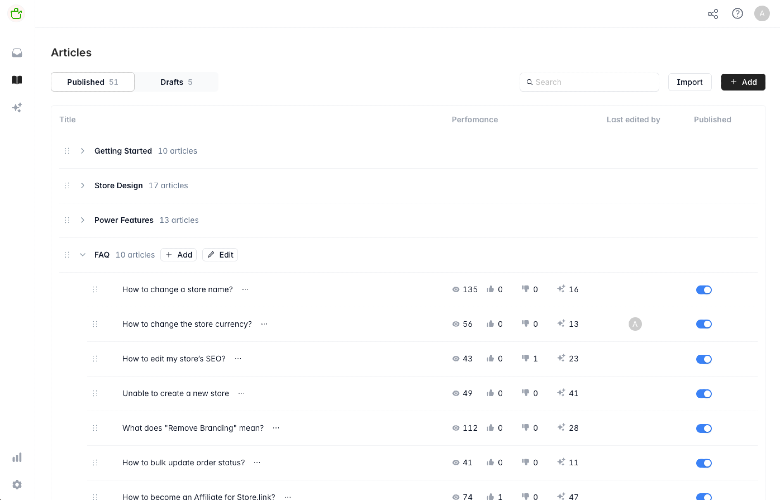Open options for 'How to change a store name?'
Screen dimensions: 780x500
pyautogui.click(x=245, y=289)
